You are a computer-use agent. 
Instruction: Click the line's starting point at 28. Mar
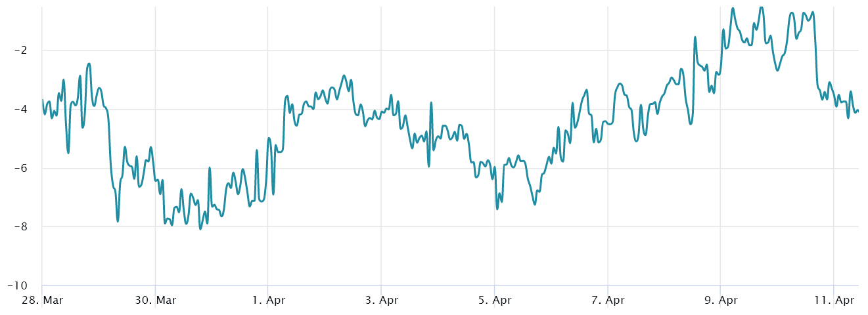tap(42, 100)
